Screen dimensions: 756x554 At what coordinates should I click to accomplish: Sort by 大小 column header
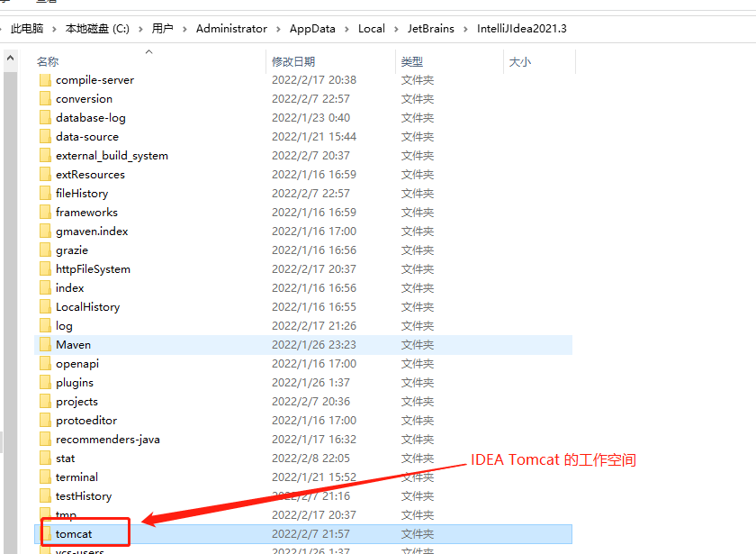tap(520, 62)
